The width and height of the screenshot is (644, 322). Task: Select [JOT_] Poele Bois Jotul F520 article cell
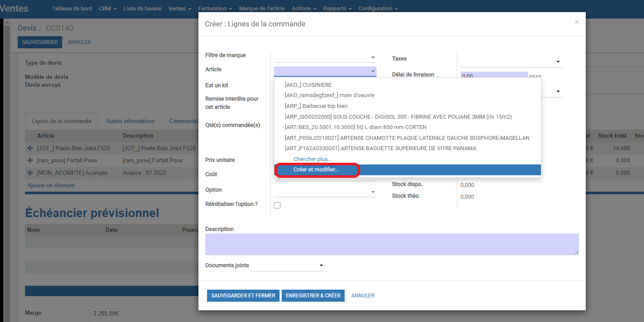tap(73, 148)
